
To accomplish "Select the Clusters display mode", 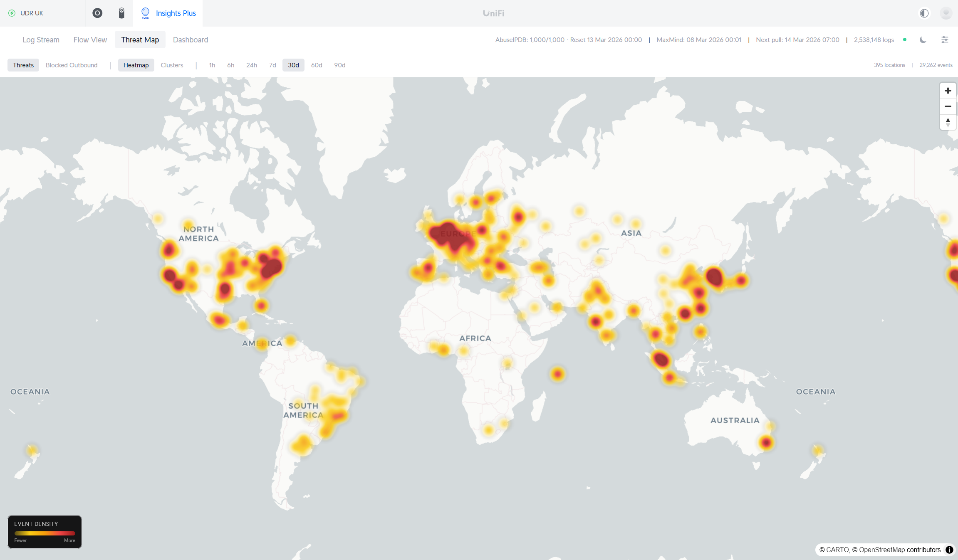I will 172,65.
